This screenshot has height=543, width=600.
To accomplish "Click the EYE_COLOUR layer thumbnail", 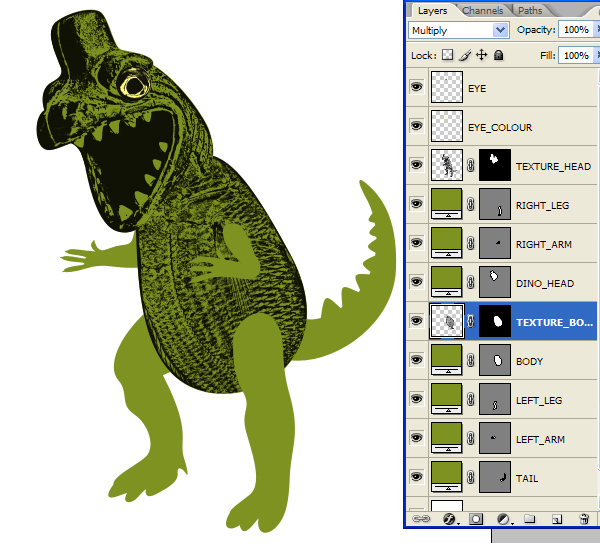I will coord(447,126).
